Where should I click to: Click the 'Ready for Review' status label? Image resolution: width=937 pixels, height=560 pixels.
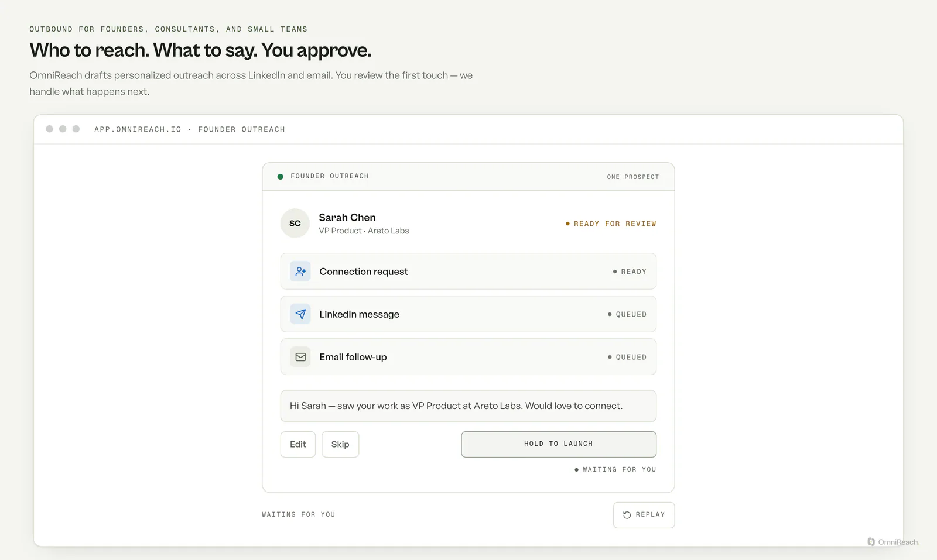tap(611, 224)
